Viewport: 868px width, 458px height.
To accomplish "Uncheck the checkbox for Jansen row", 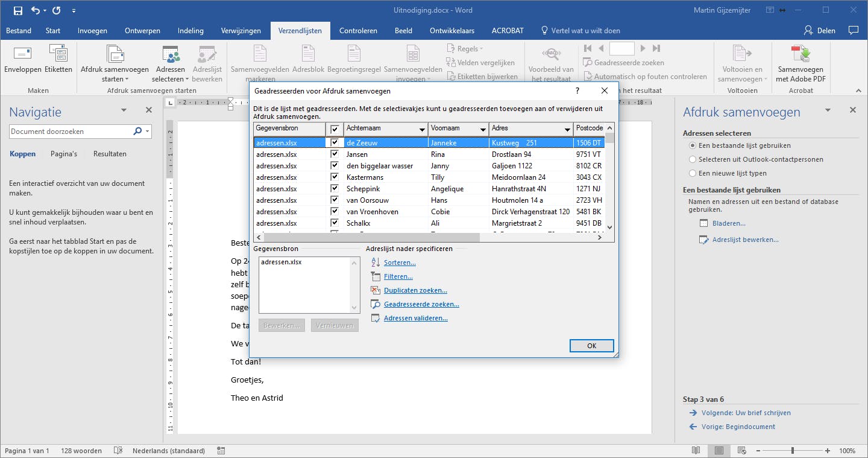I will [335, 154].
